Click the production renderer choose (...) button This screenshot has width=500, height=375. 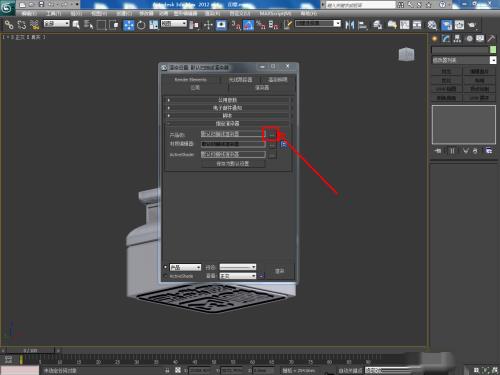(272, 135)
